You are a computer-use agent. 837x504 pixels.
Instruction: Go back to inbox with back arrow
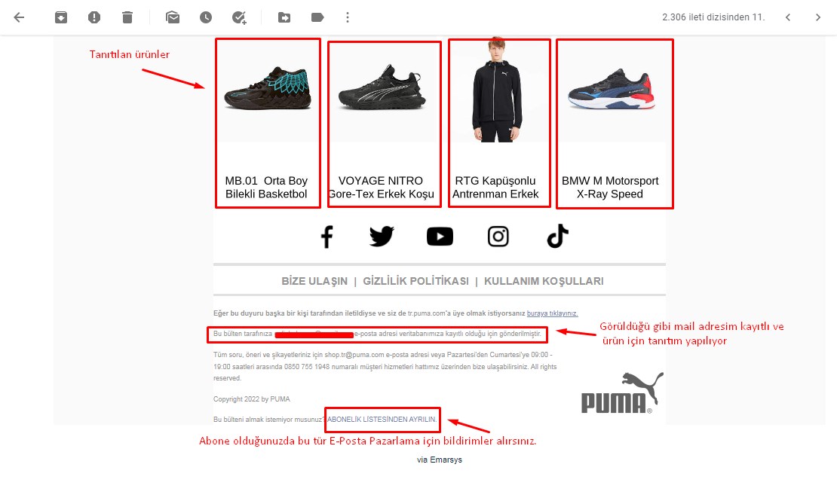pos(19,17)
